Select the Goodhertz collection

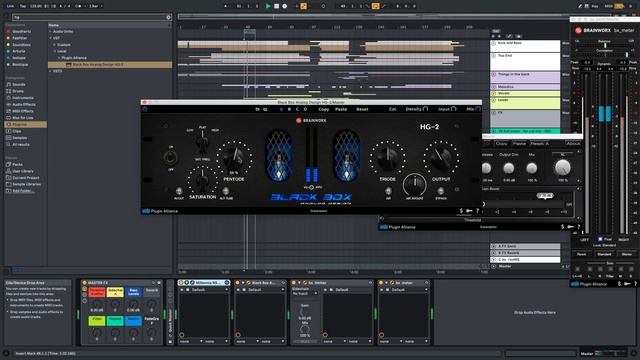[21, 31]
